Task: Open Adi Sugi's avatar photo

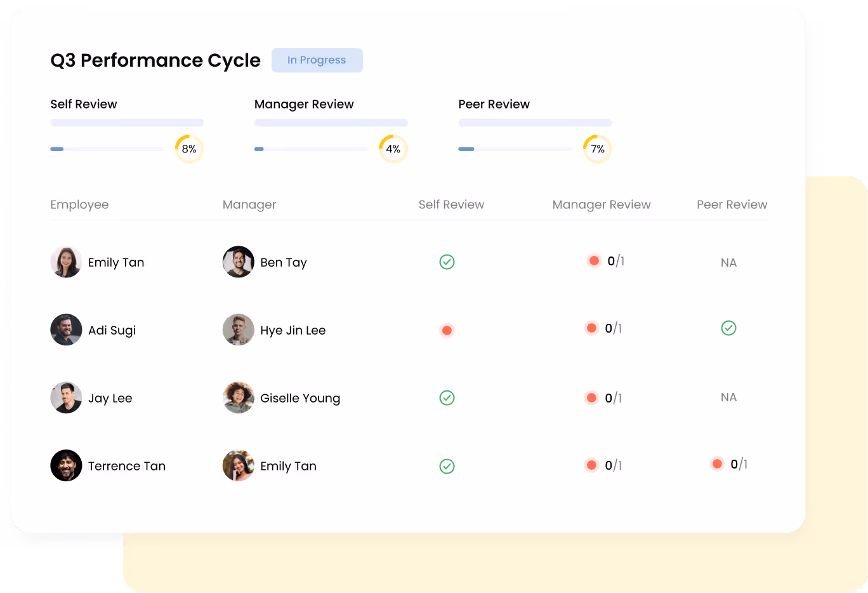Action: [66, 330]
